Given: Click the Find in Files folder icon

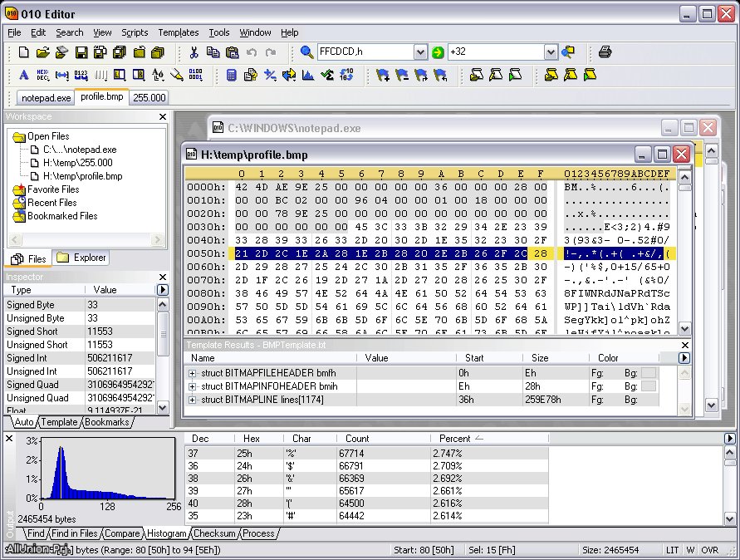Looking at the screenshot, I should 568,52.
